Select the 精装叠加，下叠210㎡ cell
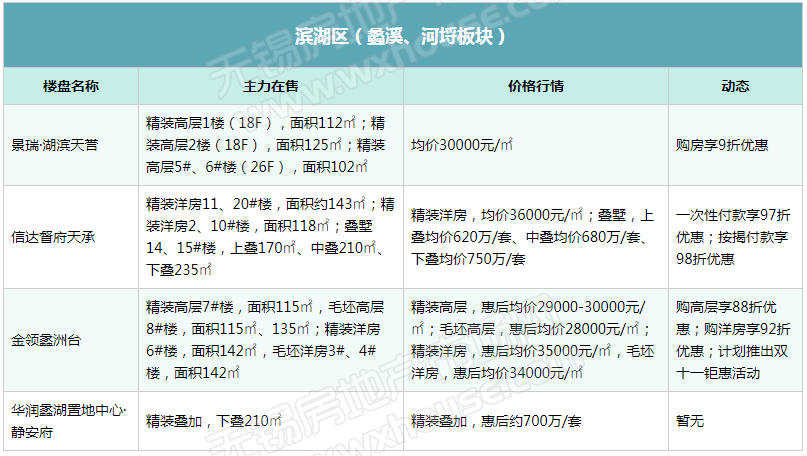807x456 pixels. (x=212, y=421)
